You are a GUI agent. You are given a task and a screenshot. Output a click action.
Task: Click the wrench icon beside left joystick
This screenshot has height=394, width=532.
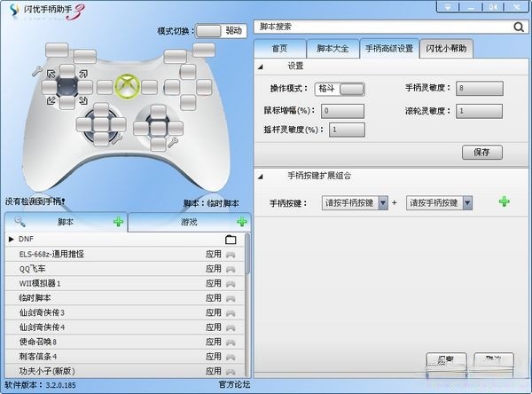point(117,138)
